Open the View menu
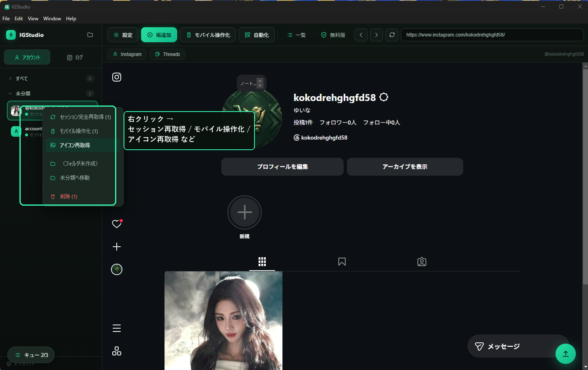The image size is (588, 370). pos(33,19)
